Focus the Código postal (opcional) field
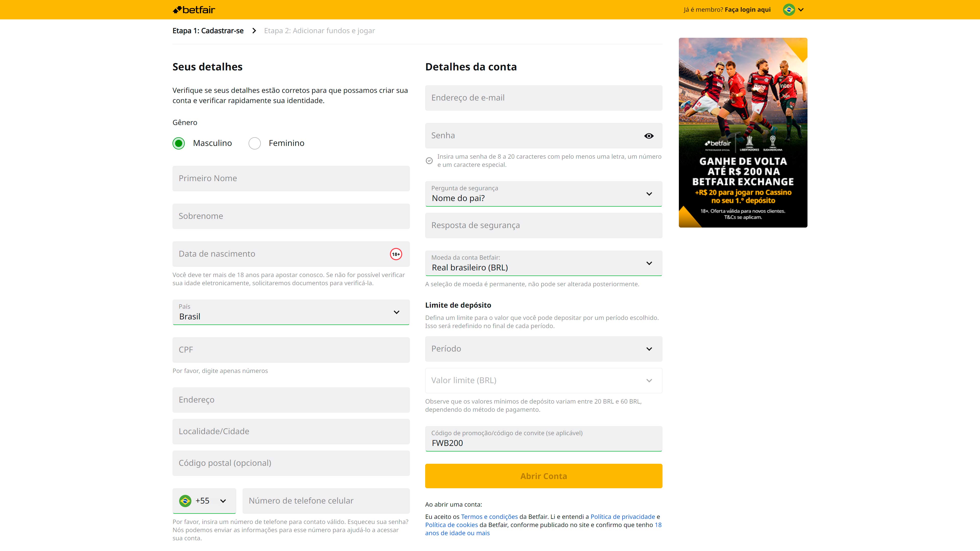The width and height of the screenshot is (980, 551). [x=291, y=463]
